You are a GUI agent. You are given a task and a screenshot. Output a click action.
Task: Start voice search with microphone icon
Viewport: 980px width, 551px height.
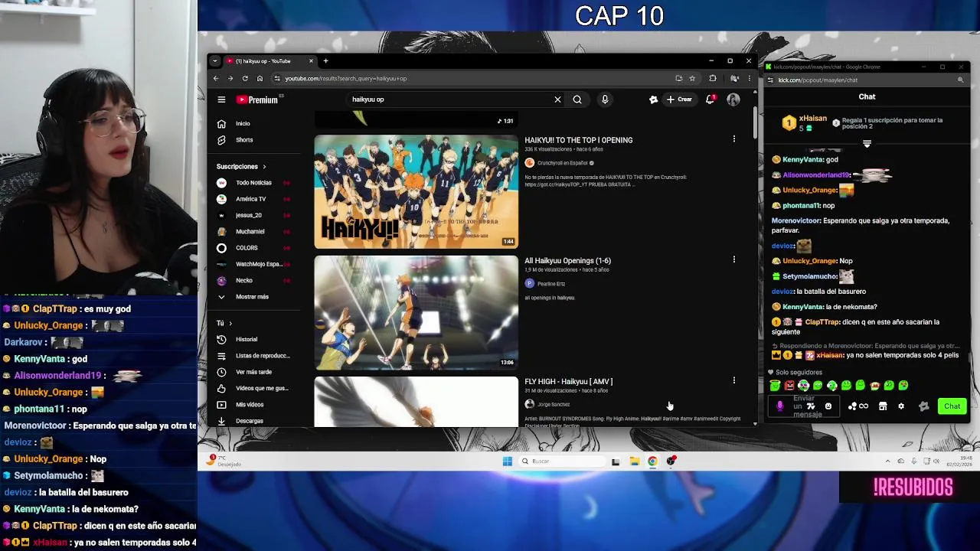(x=605, y=99)
